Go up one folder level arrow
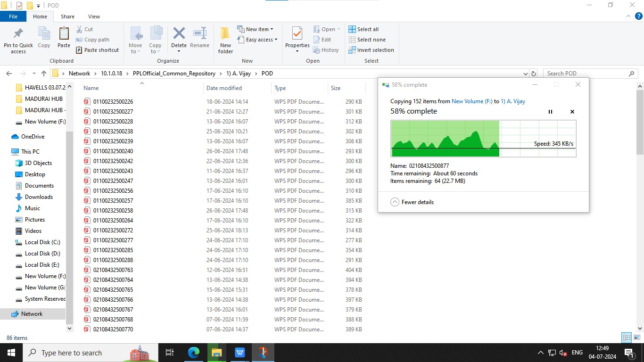 point(44,74)
